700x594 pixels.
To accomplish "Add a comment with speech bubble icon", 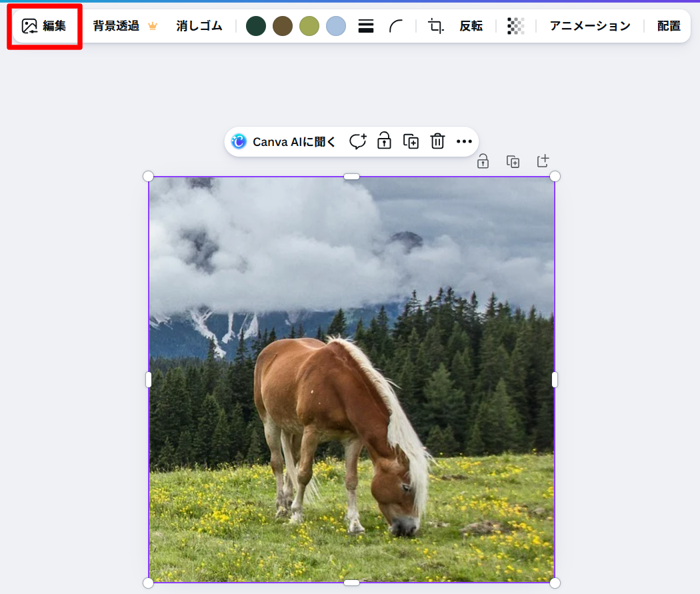I will (358, 141).
